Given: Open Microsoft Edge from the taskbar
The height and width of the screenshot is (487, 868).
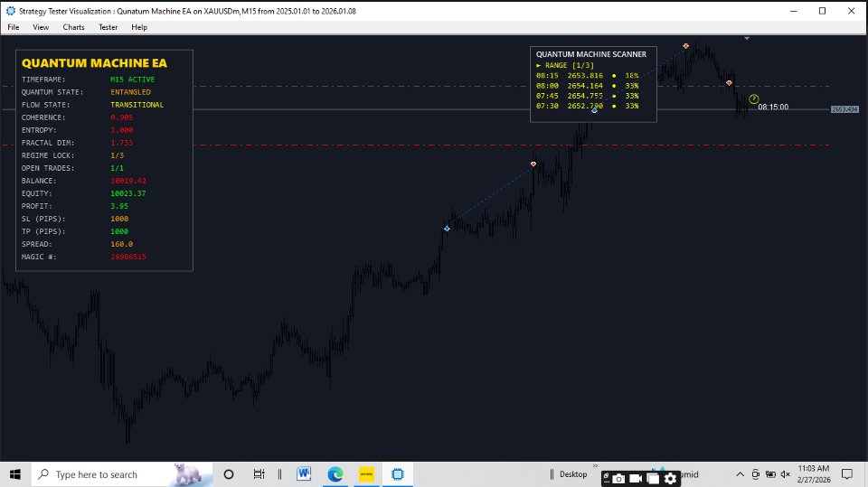Looking at the screenshot, I should (335, 474).
